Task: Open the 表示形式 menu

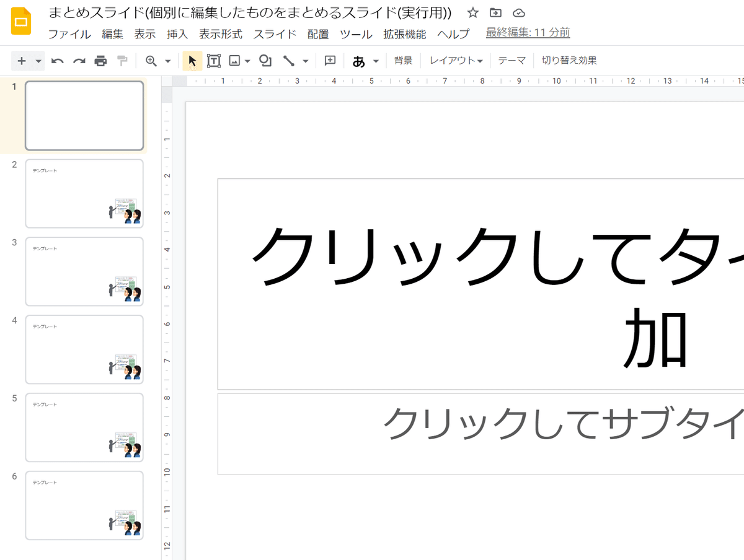Action: coord(221,34)
